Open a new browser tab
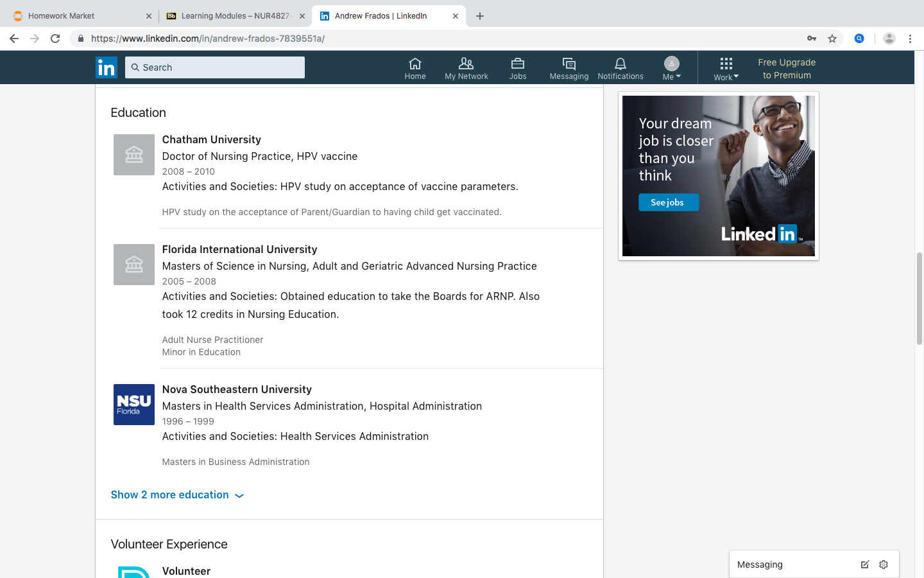Viewport: 924px width, 578px height. 480,16
